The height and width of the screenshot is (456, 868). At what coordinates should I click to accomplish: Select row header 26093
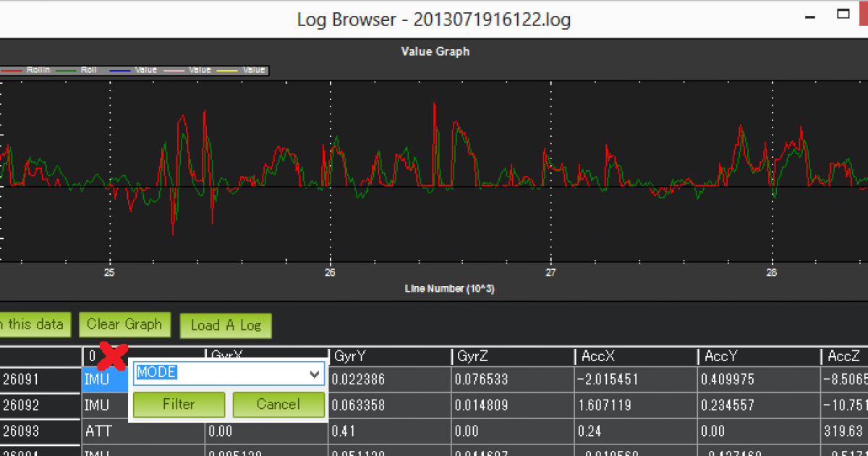(x=40, y=431)
